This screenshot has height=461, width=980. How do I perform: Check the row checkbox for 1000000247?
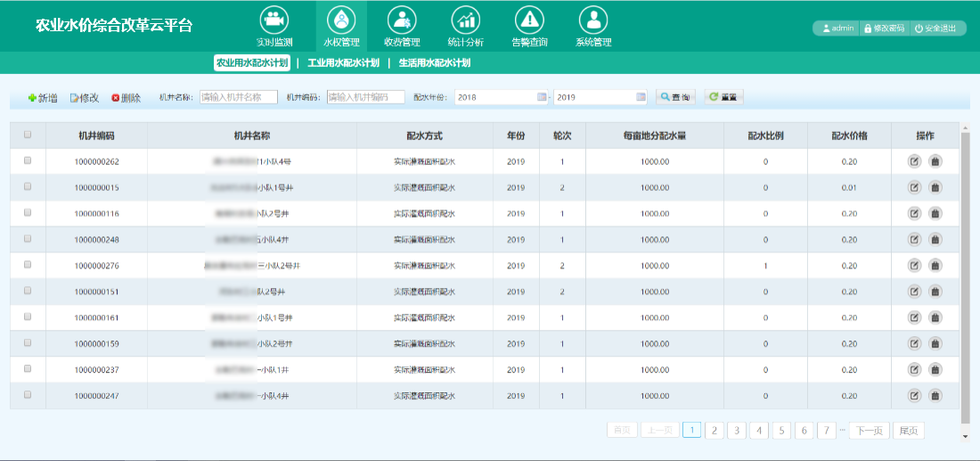point(28,395)
